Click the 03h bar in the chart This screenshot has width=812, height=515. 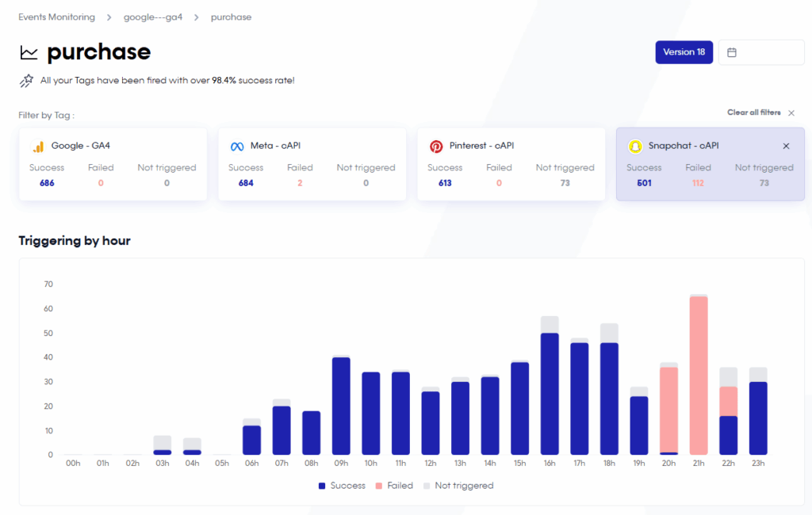coord(162,445)
